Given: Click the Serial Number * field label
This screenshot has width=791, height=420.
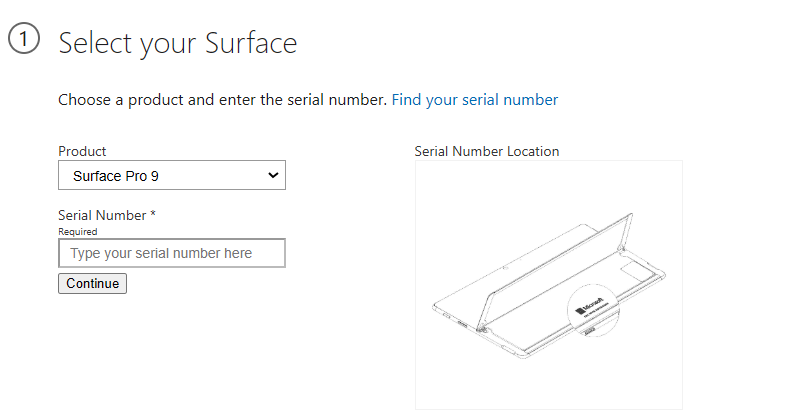Looking at the screenshot, I should [x=107, y=215].
